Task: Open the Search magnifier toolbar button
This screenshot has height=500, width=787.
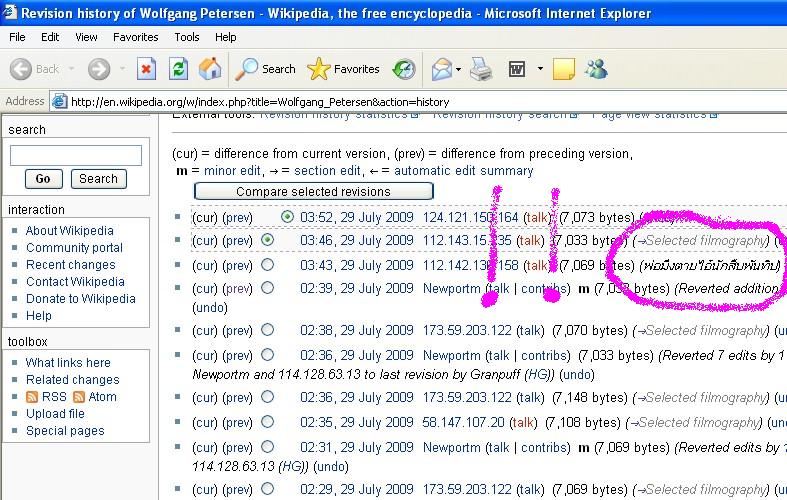Action: [266, 69]
